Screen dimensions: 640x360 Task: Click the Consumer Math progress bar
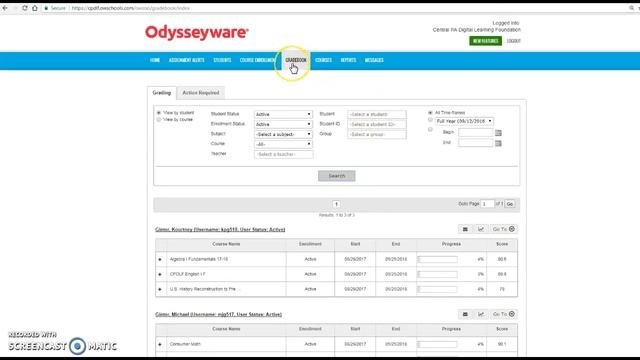tap(437, 344)
